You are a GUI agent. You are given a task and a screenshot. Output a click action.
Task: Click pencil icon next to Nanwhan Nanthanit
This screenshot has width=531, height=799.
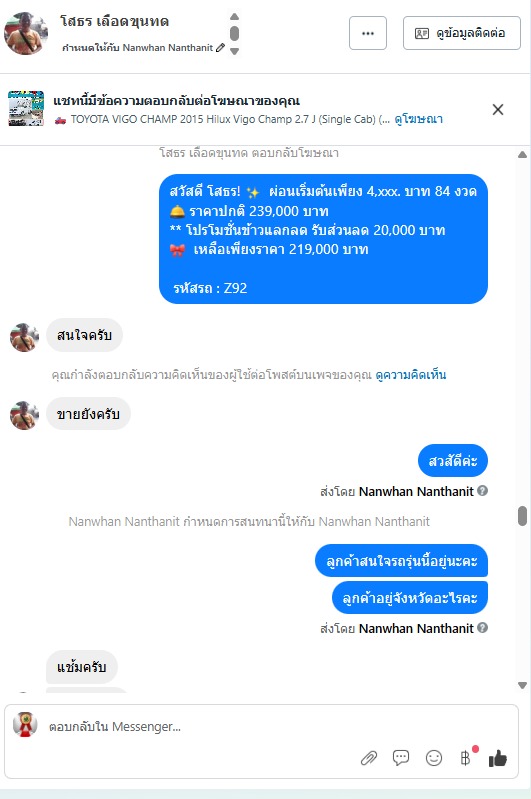(x=220, y=47)
